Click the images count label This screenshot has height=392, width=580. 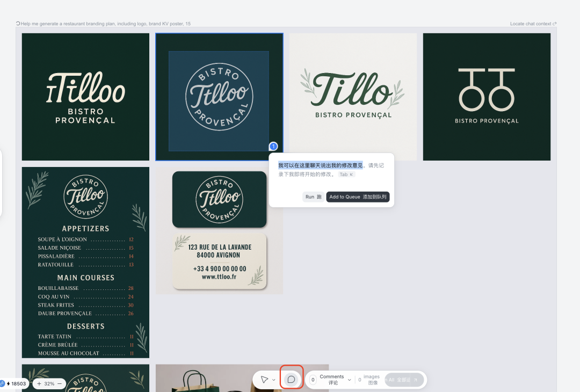pyautogui.click(x=372, y=380)
